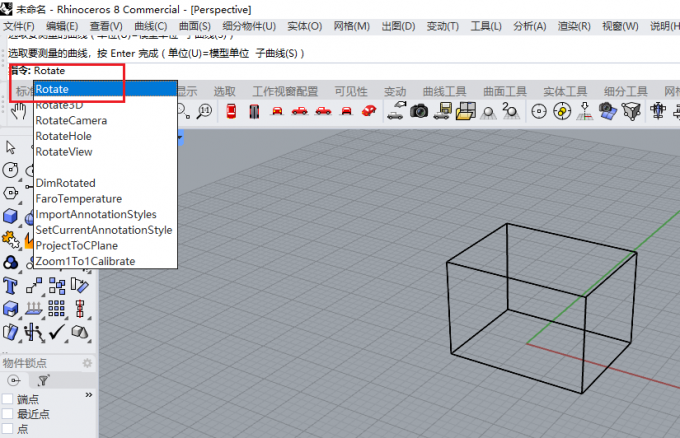This screenshot has width=680, height=438.
Task: Open the 曲线(C) menu
Action: coord(150,26)
